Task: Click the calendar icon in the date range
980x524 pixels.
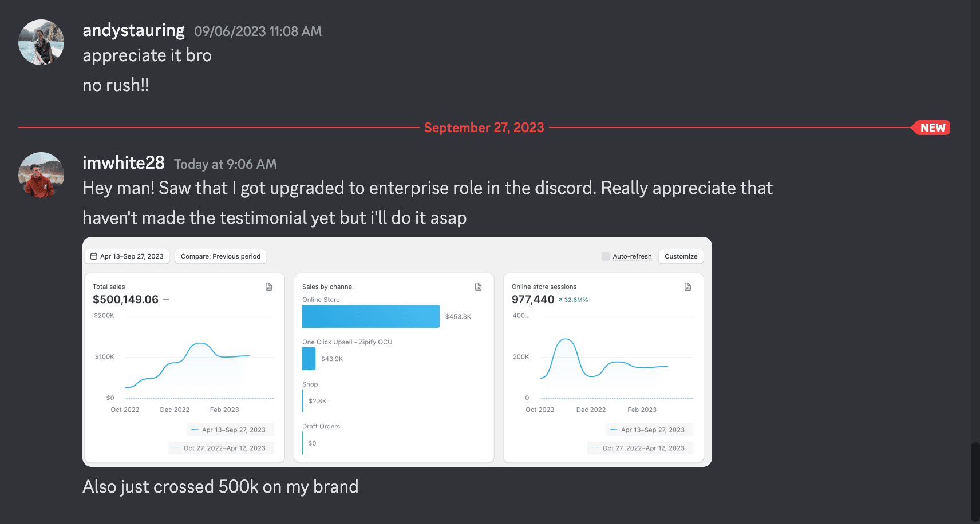Action: point(94,256)
